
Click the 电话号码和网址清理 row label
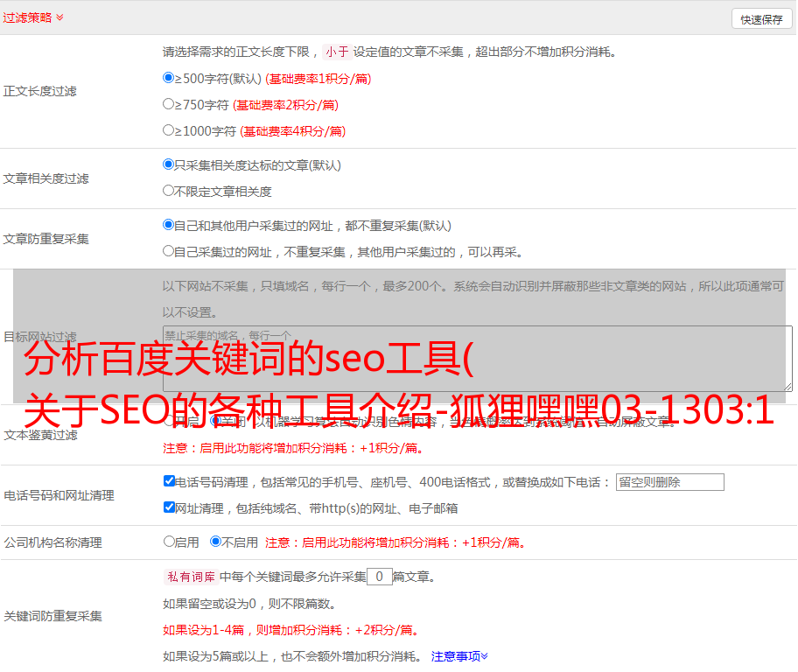[59, 495]
